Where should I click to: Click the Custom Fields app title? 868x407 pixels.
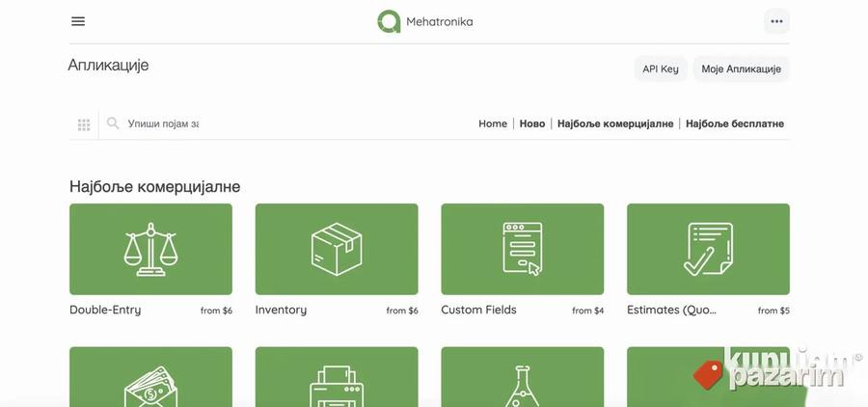click(478, 311)
